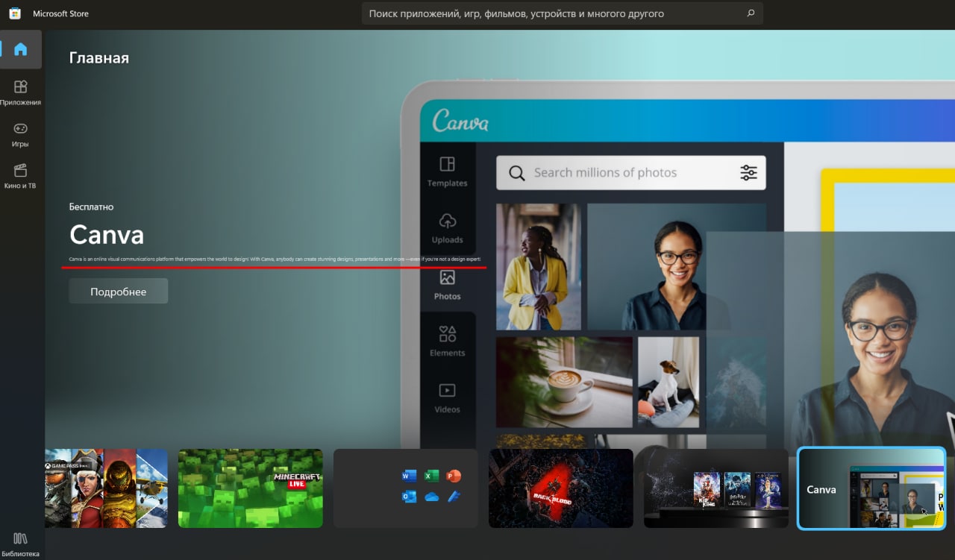Open Кино и ТВ section
955x560 pixels.
pyautogui.click(x=21, y=176)
